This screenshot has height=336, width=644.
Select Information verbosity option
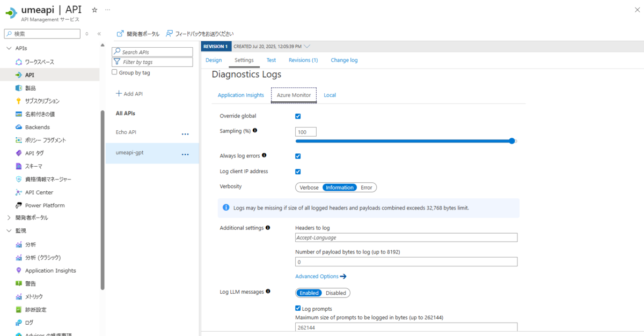pos(340,188)
